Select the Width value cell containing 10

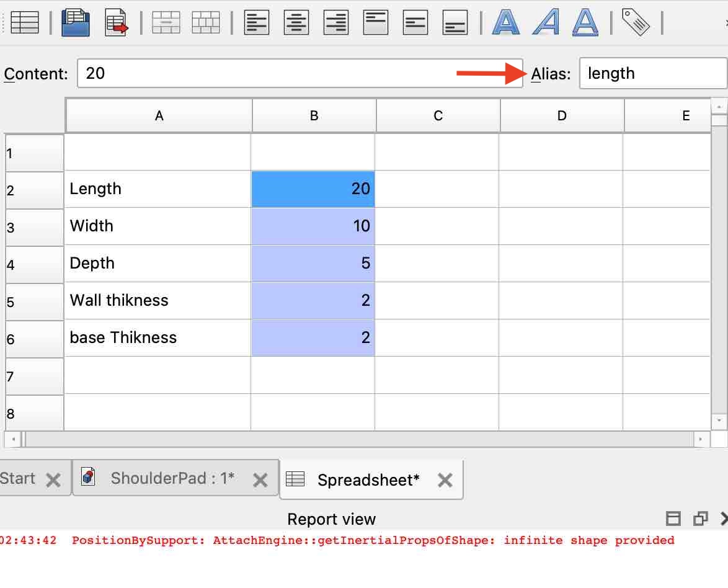[313, 226]
